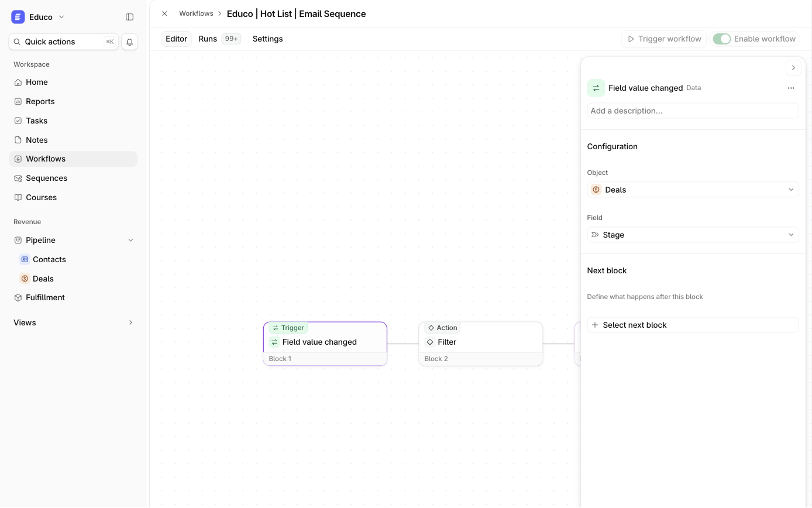Image resolution: width=812 pixels, height=508 pixels.
Task: Click the Fulfillment box icon
Action: pyautogui.click(x=18, y=298)
